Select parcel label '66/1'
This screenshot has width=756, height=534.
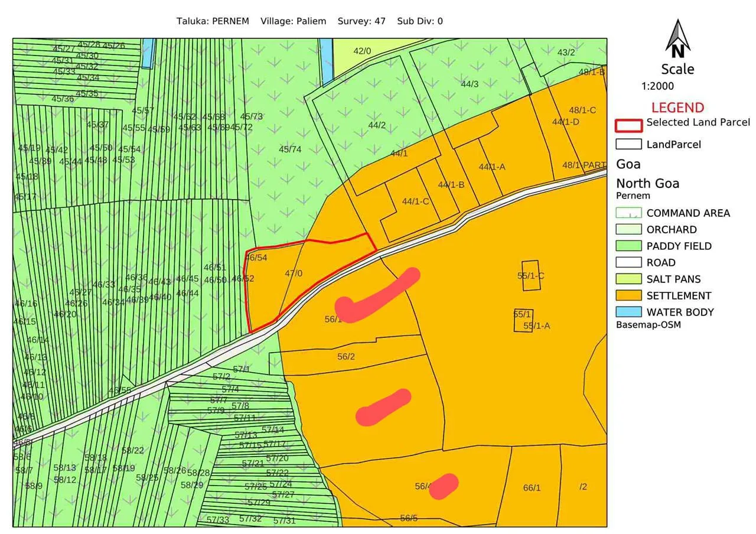[x=532, y=488]
